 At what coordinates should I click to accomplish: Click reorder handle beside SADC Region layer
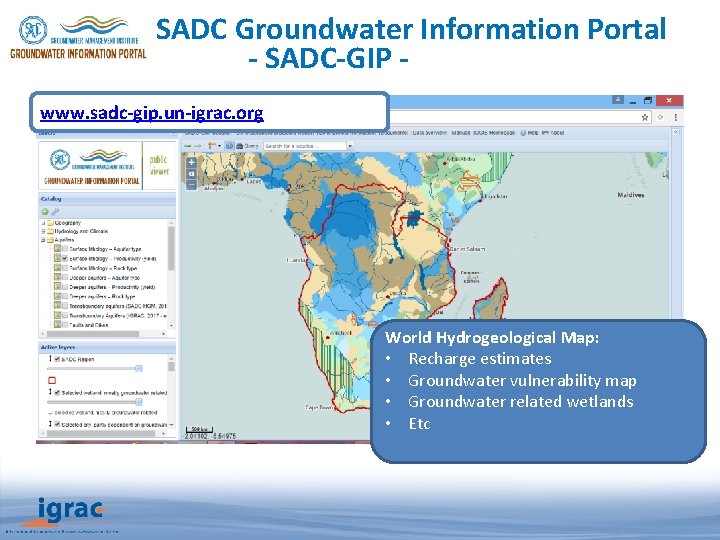(x=50, y=359)
